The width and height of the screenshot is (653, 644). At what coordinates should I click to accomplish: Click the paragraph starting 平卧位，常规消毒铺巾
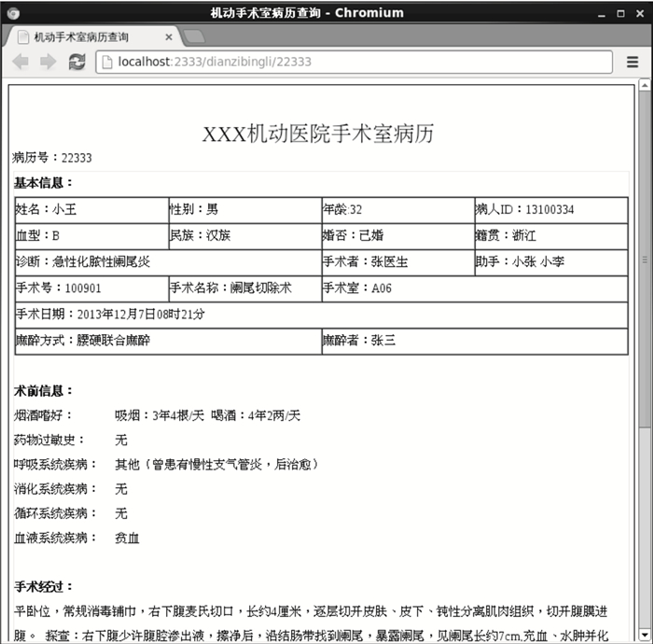coord(311,623)
